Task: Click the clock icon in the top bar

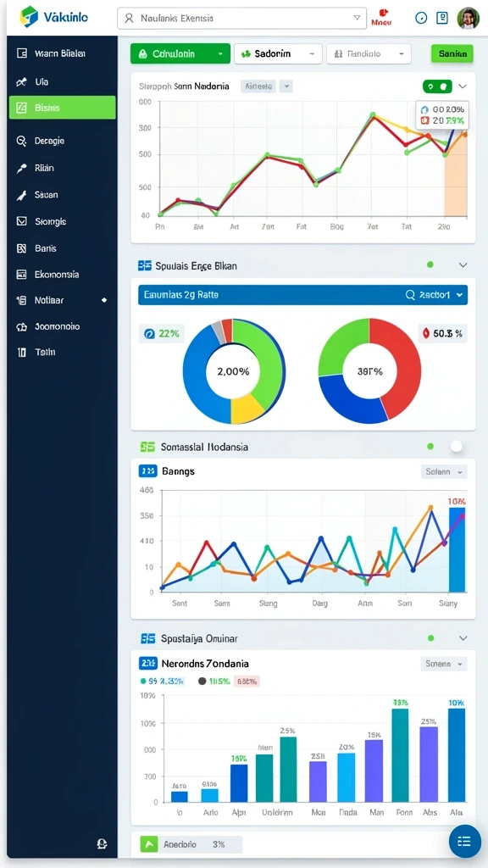Action: click(421, 18)
